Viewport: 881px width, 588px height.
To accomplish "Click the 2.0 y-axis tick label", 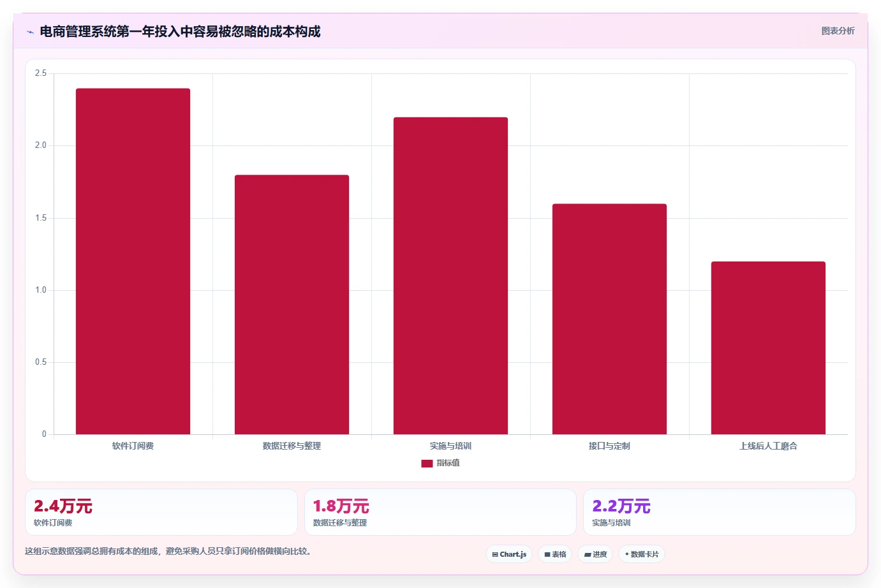I will (41, 145).
